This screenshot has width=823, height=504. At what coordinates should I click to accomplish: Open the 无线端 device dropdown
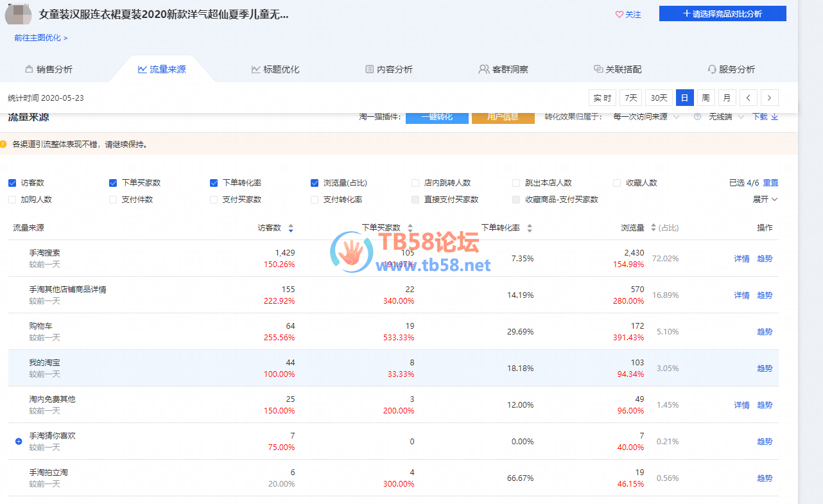(727, 117)
